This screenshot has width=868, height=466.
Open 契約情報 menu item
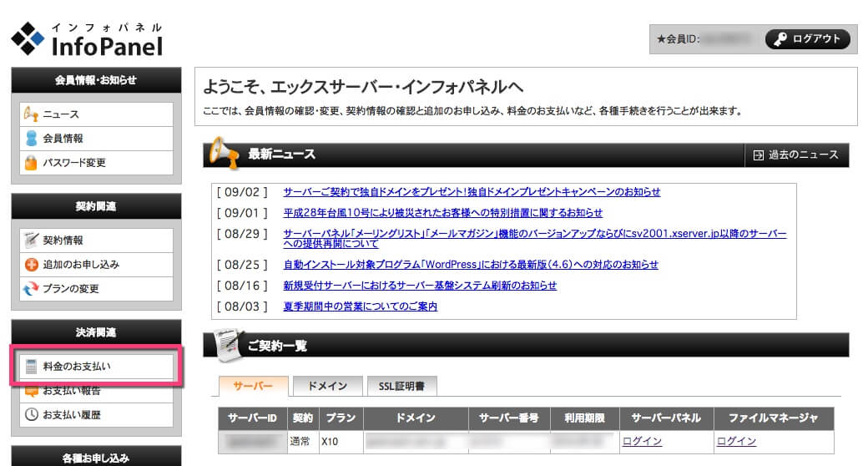pyautogui.click(x=96, y=240)
